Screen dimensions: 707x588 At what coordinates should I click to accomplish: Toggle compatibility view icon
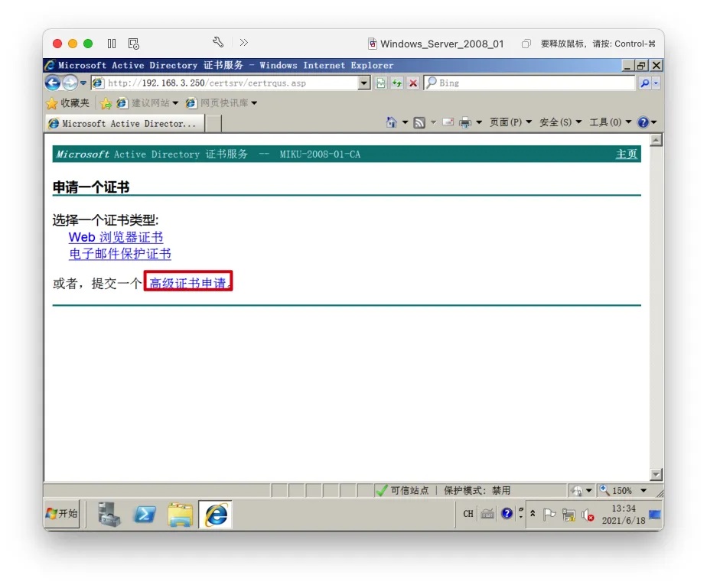[381, 83]
